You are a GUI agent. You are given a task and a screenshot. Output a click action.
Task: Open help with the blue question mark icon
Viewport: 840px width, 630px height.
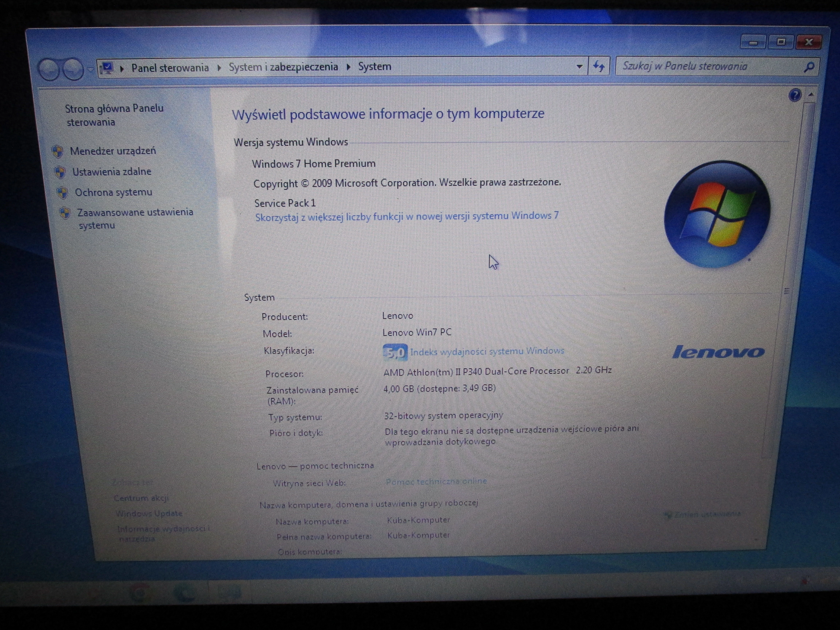794,95
